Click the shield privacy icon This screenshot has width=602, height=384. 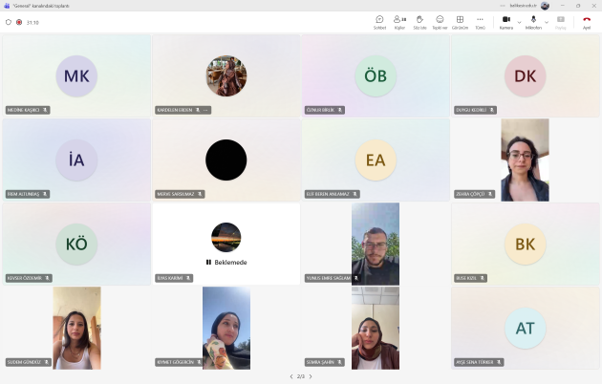click(8, 22)
